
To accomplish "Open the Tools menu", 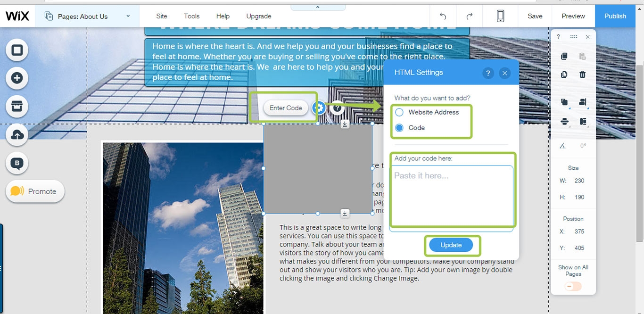I will pos(191,16).
